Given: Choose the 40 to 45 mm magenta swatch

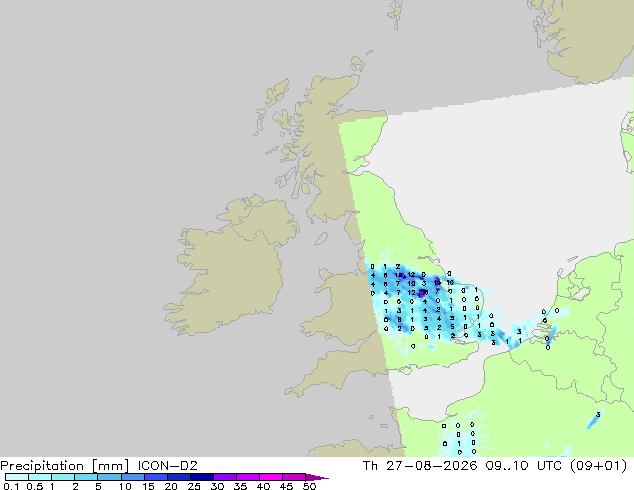Looking at the screenshot, I should [271, 477].
